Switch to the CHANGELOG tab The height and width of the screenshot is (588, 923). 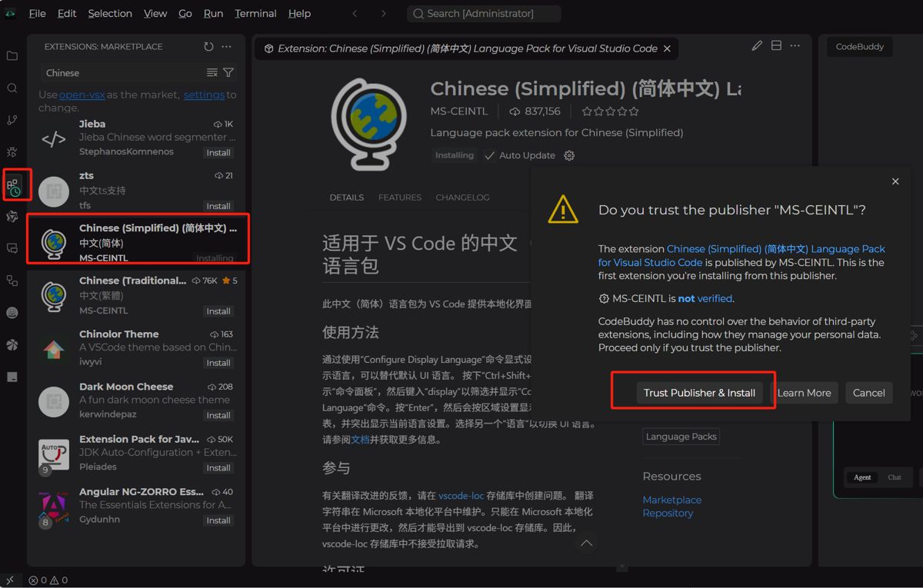pos(462,198)
